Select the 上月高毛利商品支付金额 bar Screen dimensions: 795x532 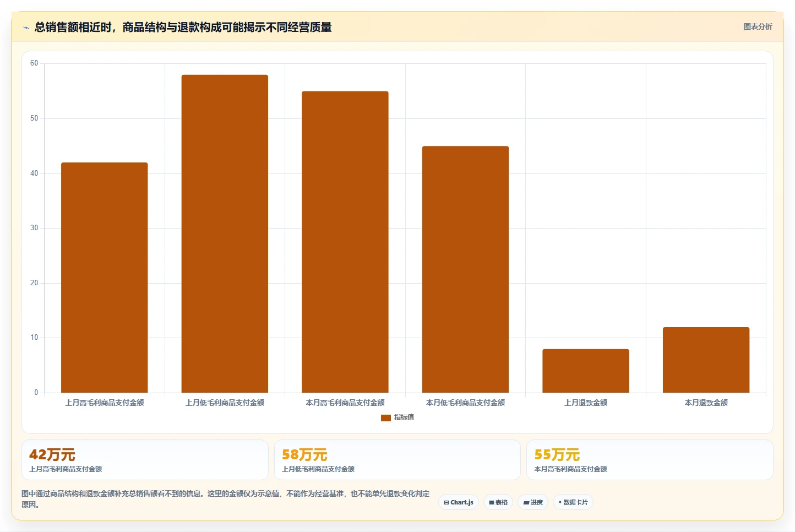(x=105, y=278)
